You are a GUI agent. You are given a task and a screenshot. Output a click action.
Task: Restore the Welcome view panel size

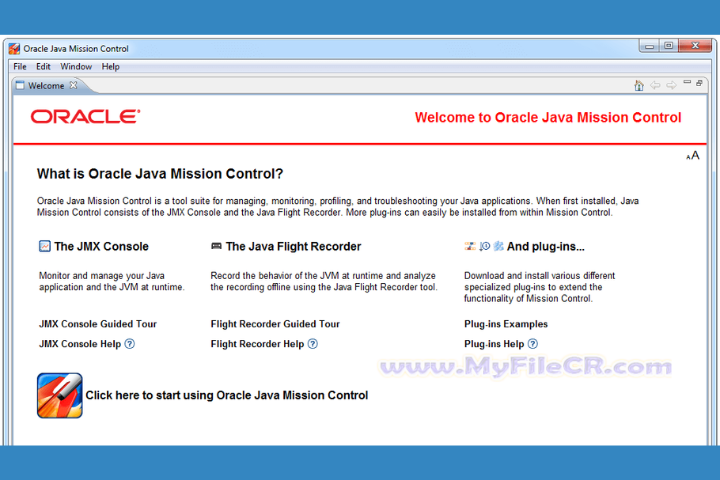tap(699, 83)
